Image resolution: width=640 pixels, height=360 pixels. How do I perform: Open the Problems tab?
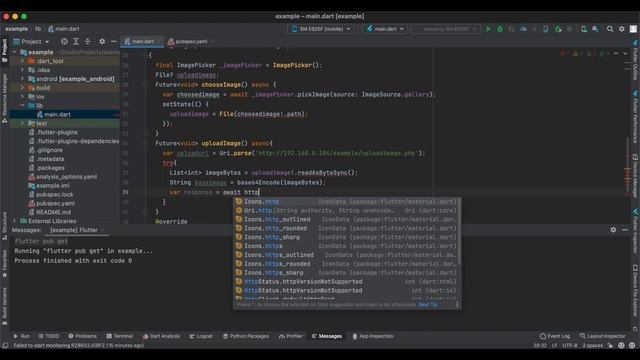click(x=82, y=336)
